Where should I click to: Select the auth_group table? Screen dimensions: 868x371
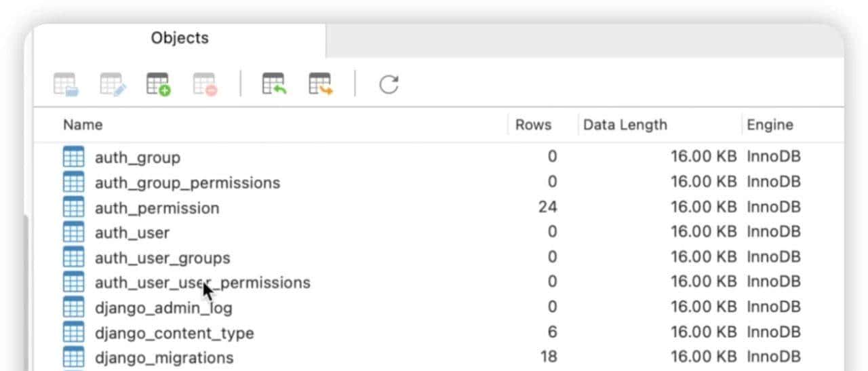coord(138,157)
